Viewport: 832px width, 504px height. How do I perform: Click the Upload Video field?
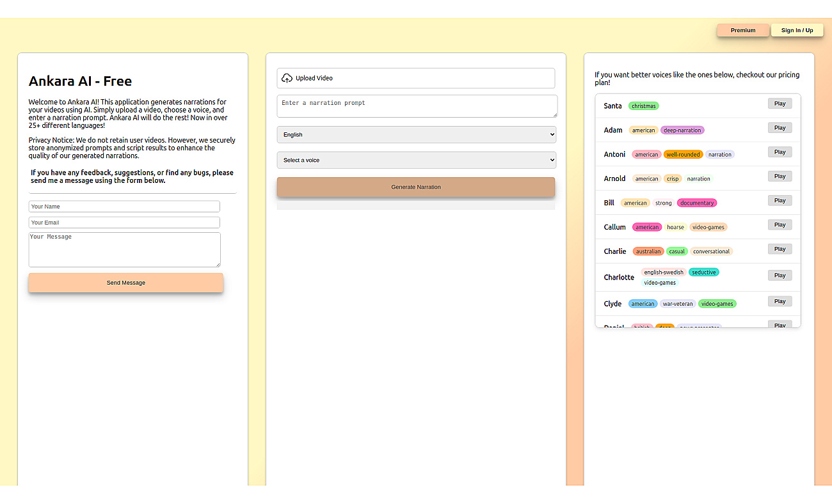416,78
